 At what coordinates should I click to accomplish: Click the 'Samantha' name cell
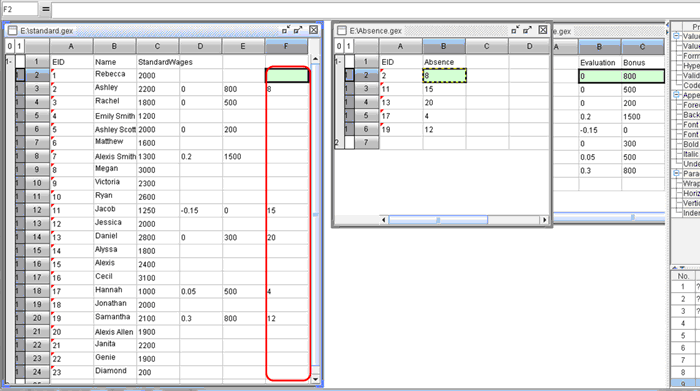click(x=115, y=318)
